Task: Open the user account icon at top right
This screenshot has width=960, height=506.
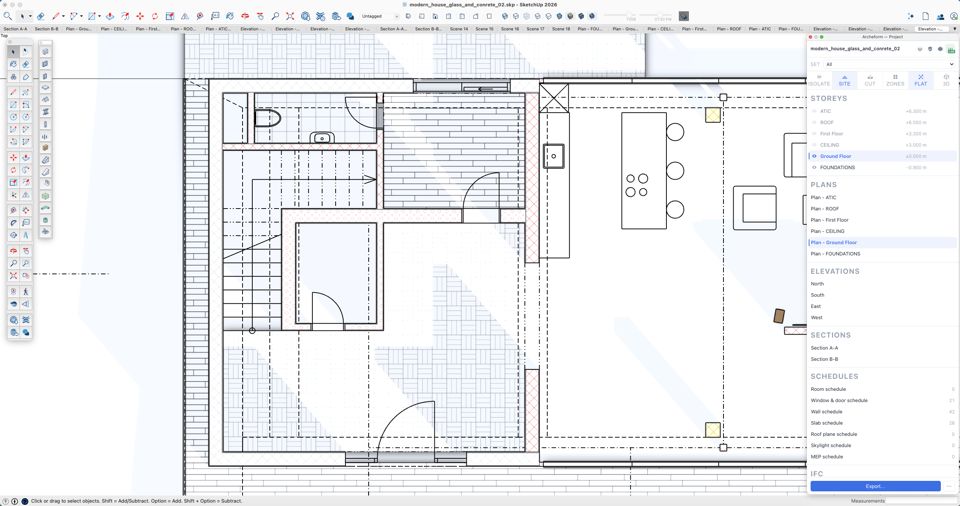Action: click(x=953, y=16)
